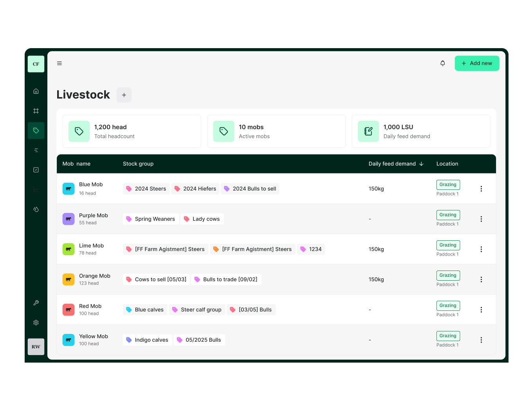Click the Lime Mob cow icon

click(x=69, y=249)
